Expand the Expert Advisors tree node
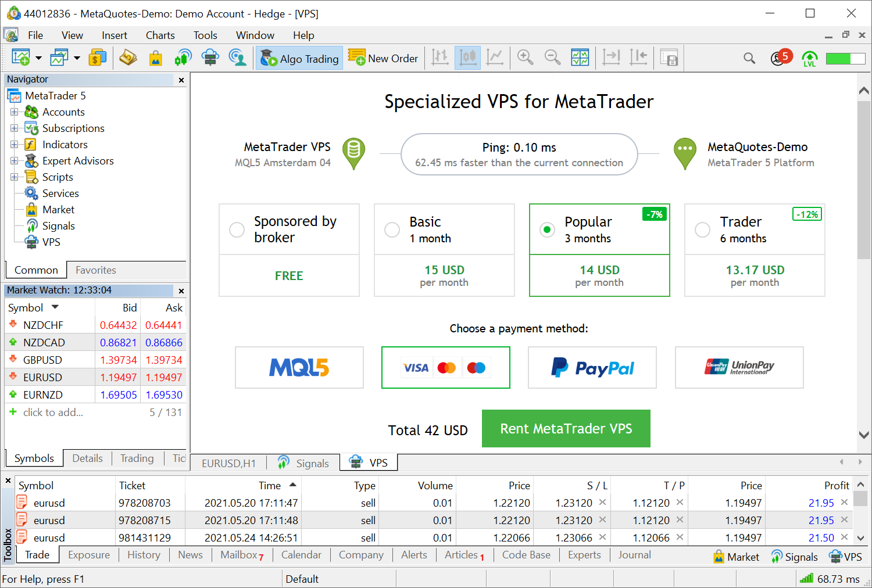This screenshot has height=588, width=872. click(14, 161)
